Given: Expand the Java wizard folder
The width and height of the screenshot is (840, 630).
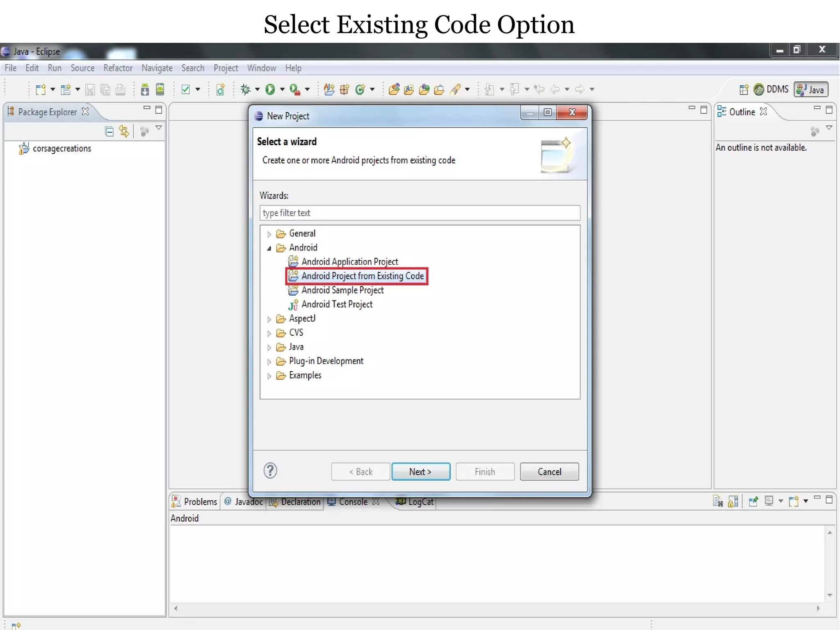Looking at the screenshot, I should pyautogui.click(x=269, y=348).
